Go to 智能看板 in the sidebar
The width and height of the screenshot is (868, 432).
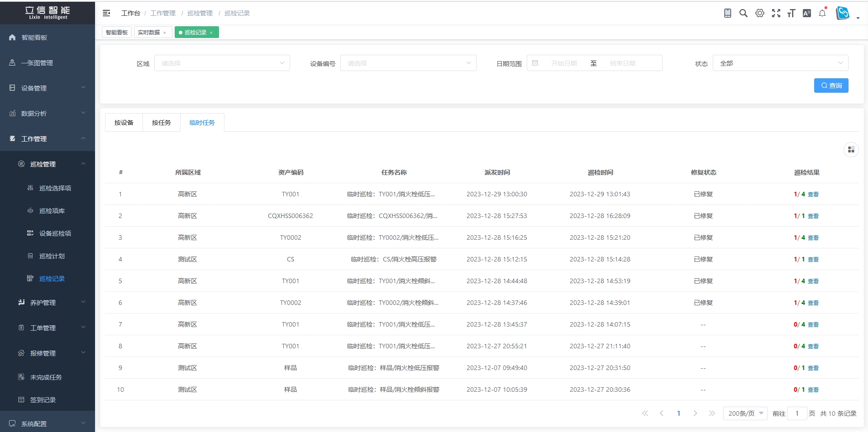coord(48,37)
